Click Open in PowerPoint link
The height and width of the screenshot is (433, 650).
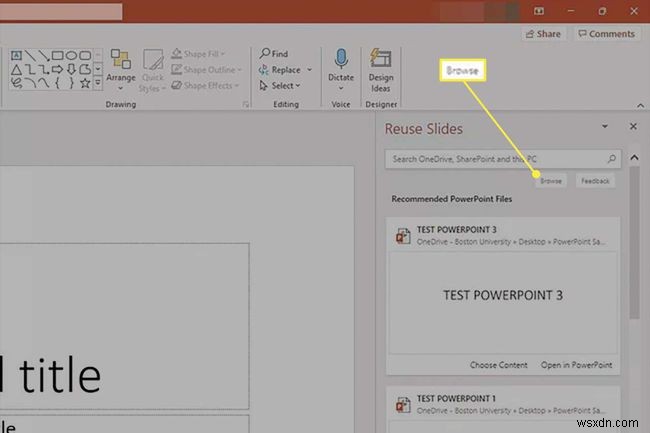(x=576, y=365)
